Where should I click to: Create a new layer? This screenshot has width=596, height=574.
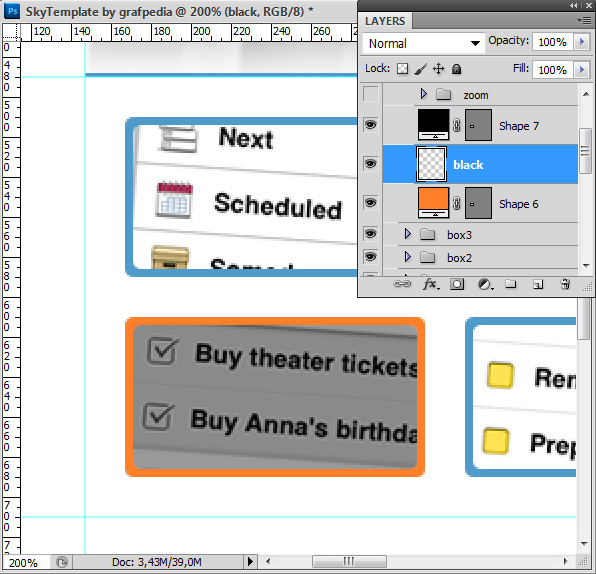(538, 284)
